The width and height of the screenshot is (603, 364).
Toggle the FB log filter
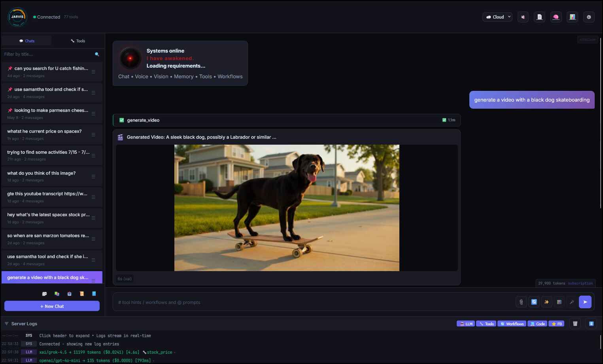coord(556,324)
